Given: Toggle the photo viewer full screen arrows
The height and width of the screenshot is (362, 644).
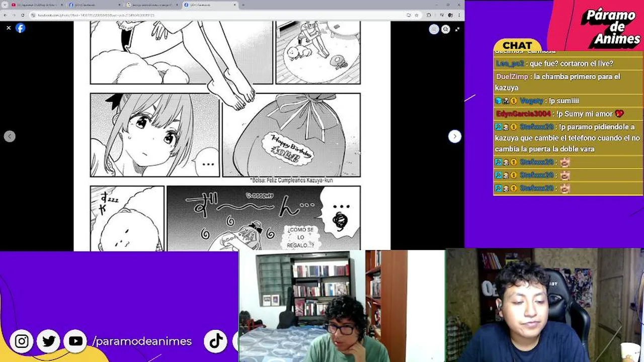Looking at the screenshot, I should [457, 30].
